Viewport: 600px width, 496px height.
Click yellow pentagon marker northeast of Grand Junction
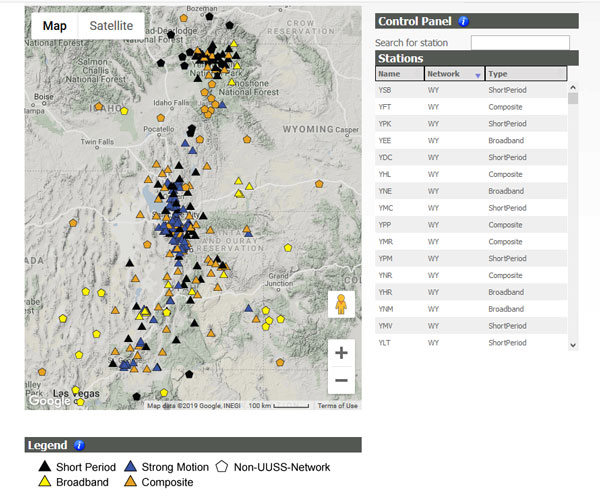(288, 248)
